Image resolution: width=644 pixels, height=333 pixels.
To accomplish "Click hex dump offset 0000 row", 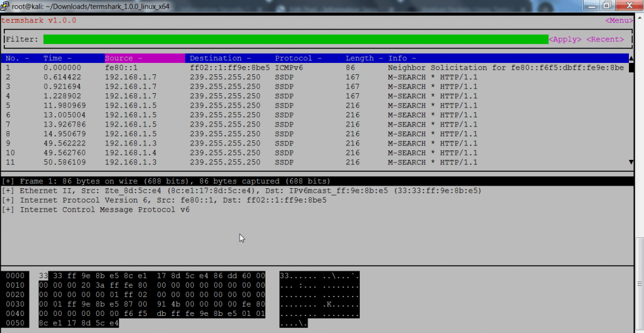I will click(15, 276).
